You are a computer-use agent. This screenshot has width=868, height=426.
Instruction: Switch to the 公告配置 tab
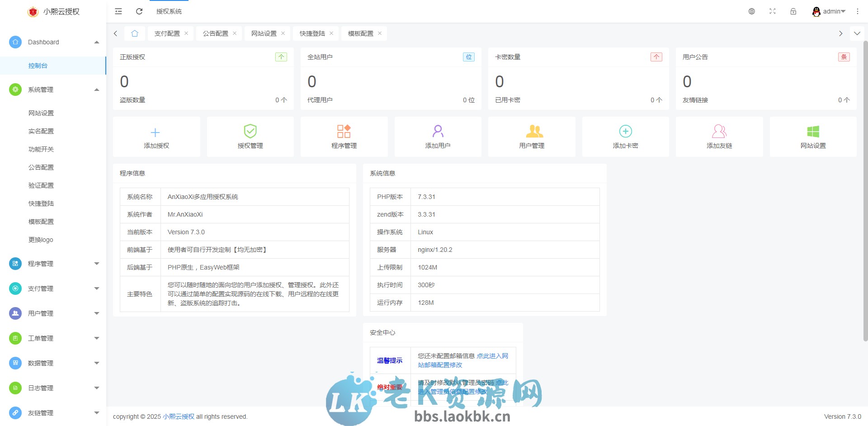tap(216, 33)
